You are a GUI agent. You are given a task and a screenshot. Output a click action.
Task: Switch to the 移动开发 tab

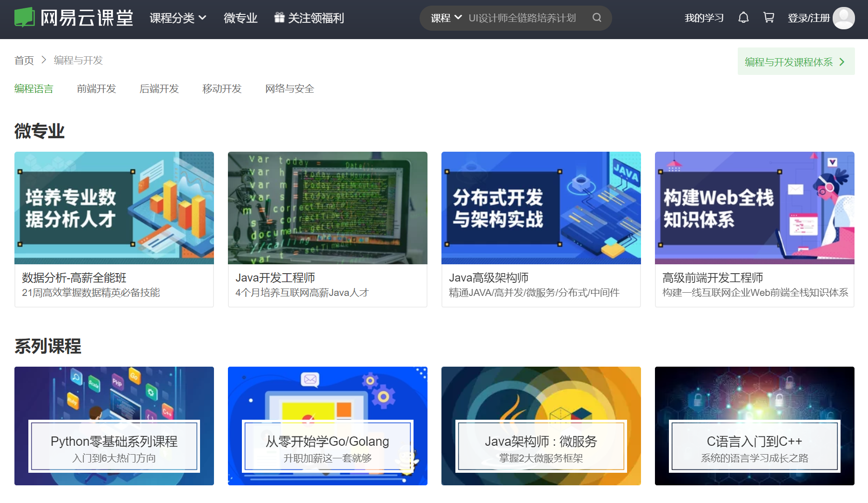pyautogui.click(x=222, y=88)
